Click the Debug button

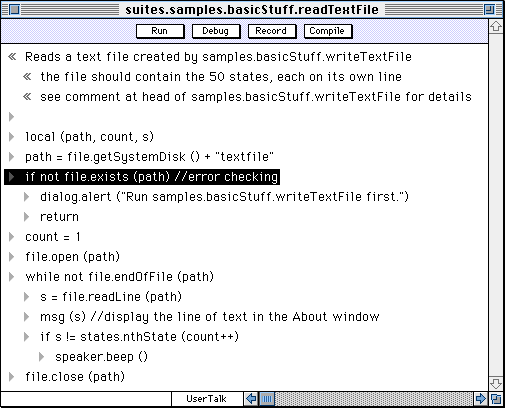[216, 31]
